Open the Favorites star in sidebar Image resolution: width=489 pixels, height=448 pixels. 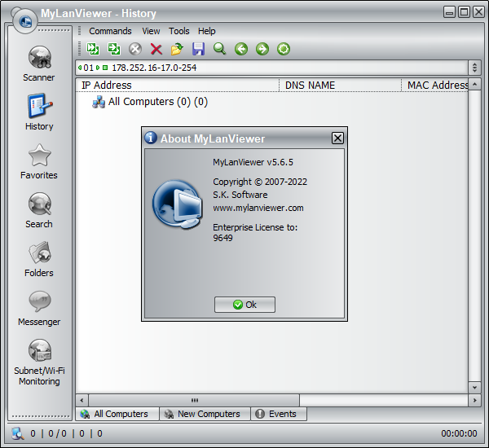(39, 161)
